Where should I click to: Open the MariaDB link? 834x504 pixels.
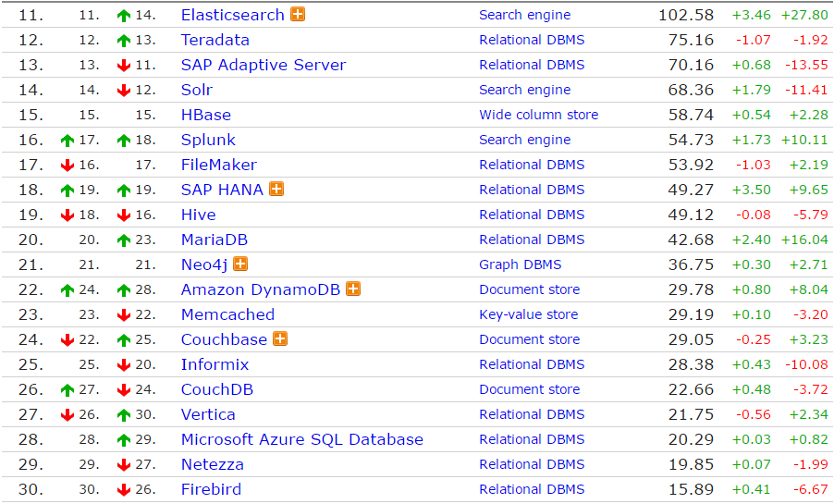(215, 240)
